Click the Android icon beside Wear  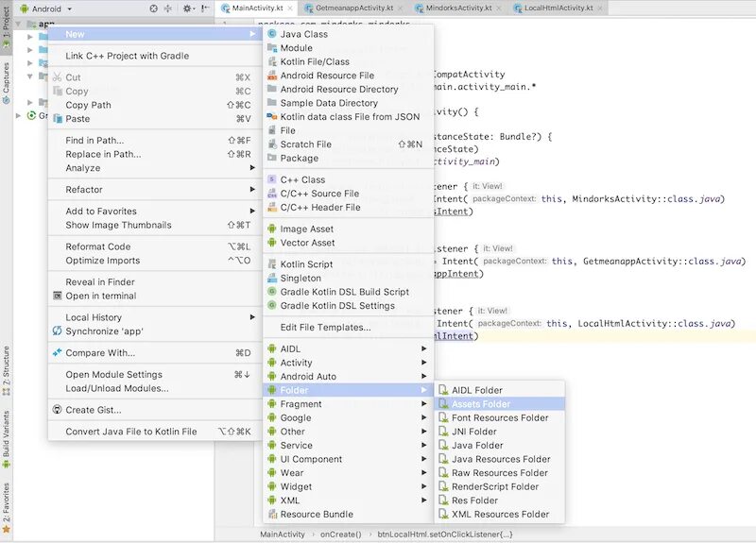coord(272,473)
